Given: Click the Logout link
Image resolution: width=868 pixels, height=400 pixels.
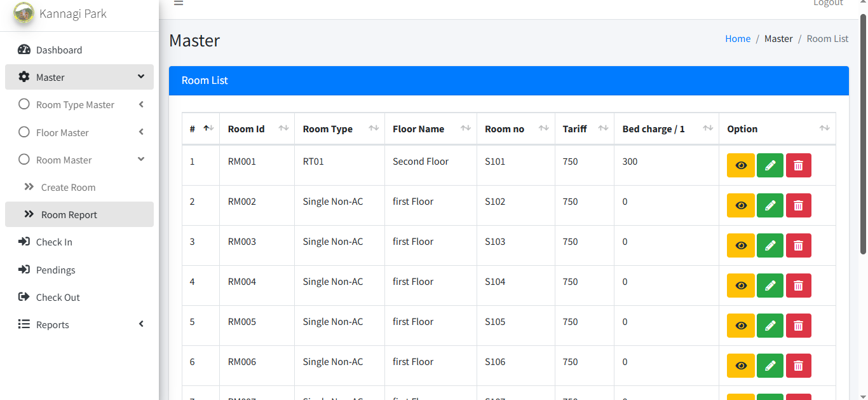Looking at the screenshot, I should [828, 3].
